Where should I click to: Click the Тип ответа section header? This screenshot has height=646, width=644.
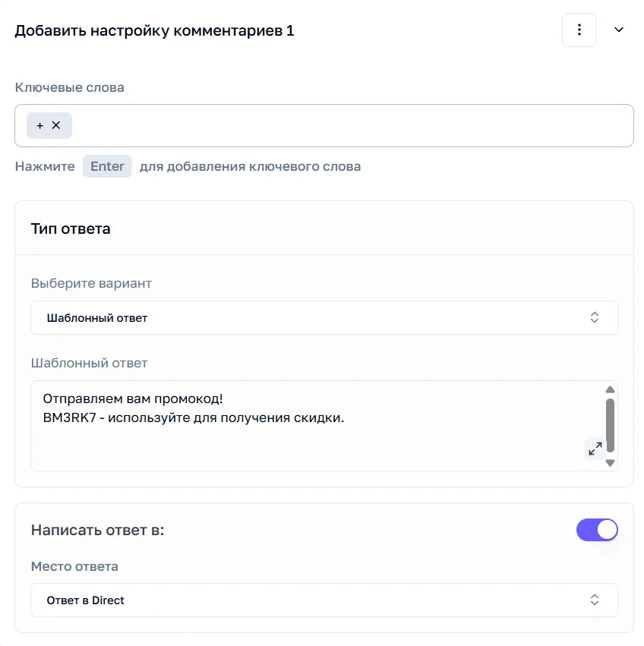(x=71, y=228)
